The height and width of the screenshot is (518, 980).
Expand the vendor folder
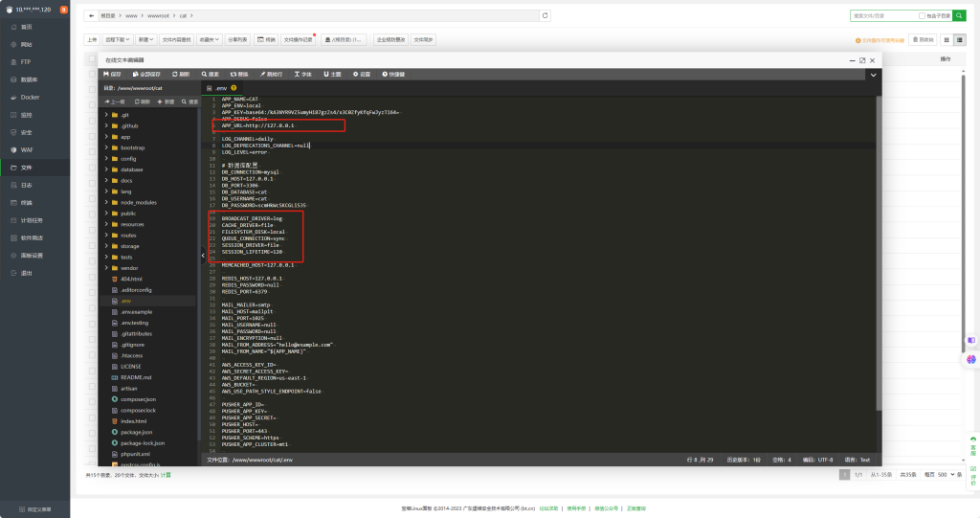click(x=107, y=268)
